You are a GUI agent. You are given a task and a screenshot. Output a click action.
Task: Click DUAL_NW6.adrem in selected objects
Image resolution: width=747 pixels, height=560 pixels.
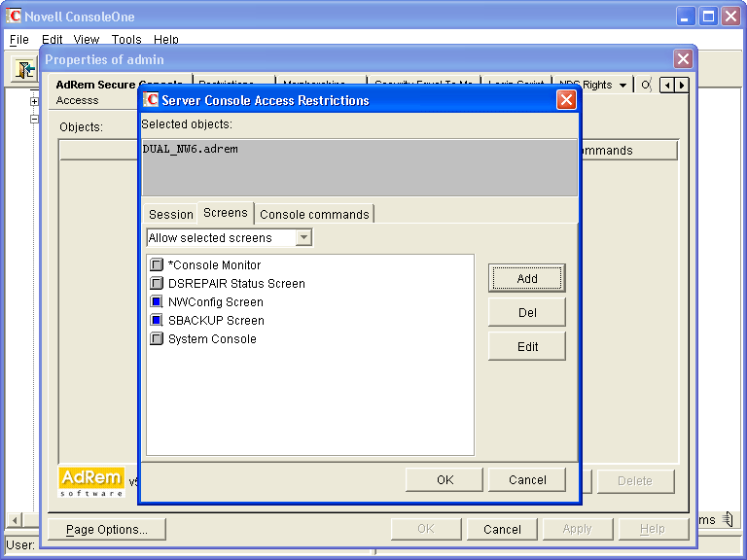(x=190, y=149)
